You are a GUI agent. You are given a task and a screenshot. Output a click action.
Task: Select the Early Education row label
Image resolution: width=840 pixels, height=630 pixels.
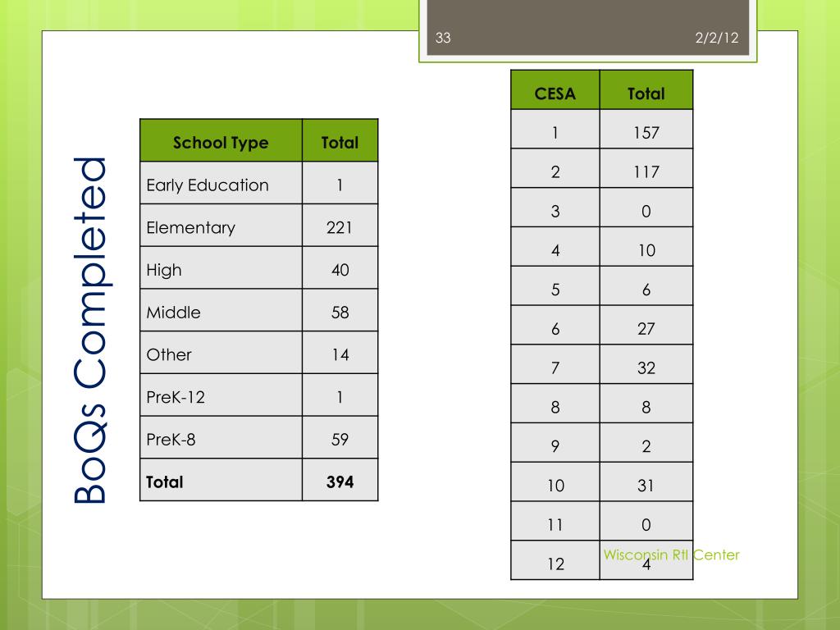pyautogui.click(x=208, y=185)
